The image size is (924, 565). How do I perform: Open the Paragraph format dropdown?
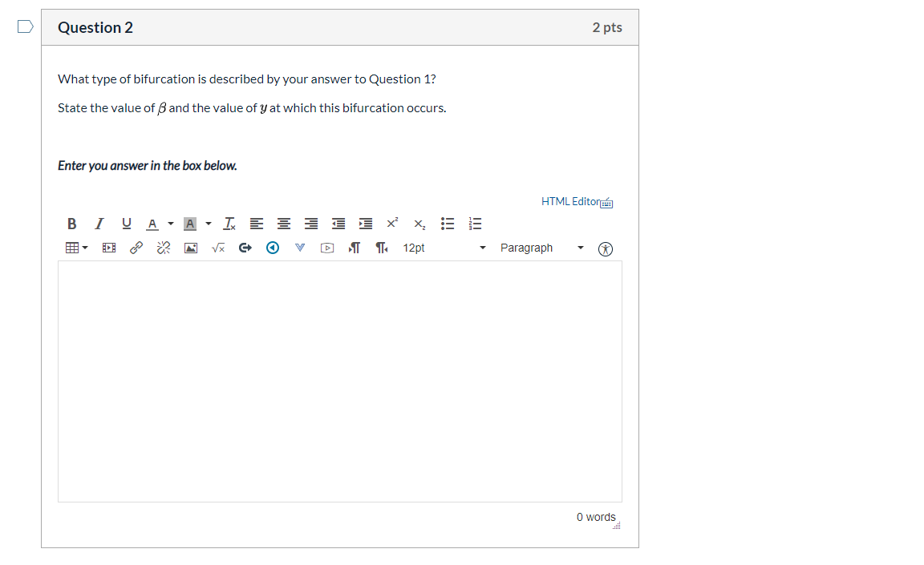click(542, 248)
